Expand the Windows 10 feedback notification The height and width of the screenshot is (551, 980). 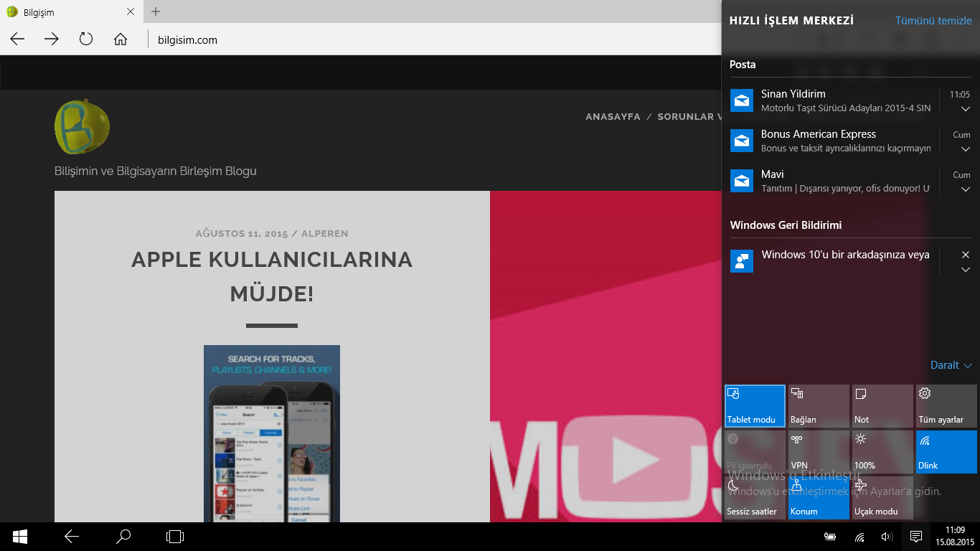pyautogui.click(x=965, y=270)
